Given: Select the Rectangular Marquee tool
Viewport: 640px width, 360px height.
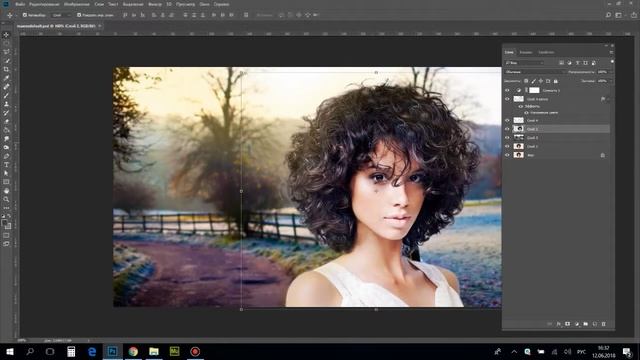Looking at the screenshot, I should [x=6, y=43].
